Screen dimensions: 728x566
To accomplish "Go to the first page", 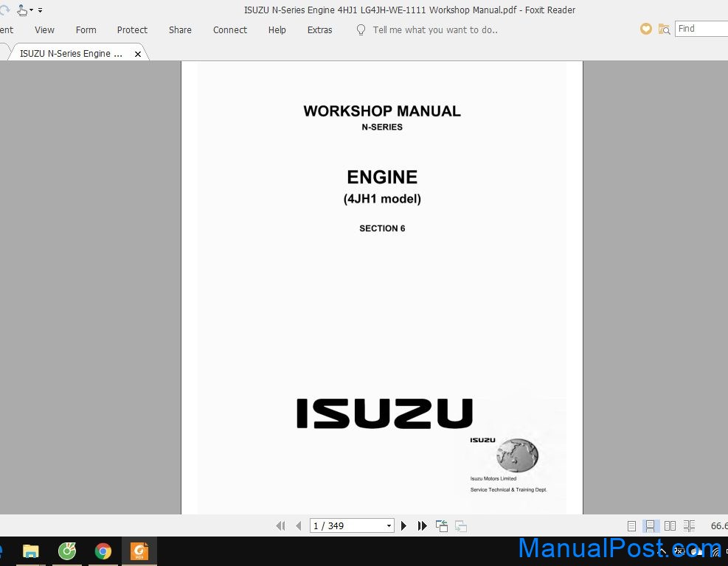I will coord(280,525).
